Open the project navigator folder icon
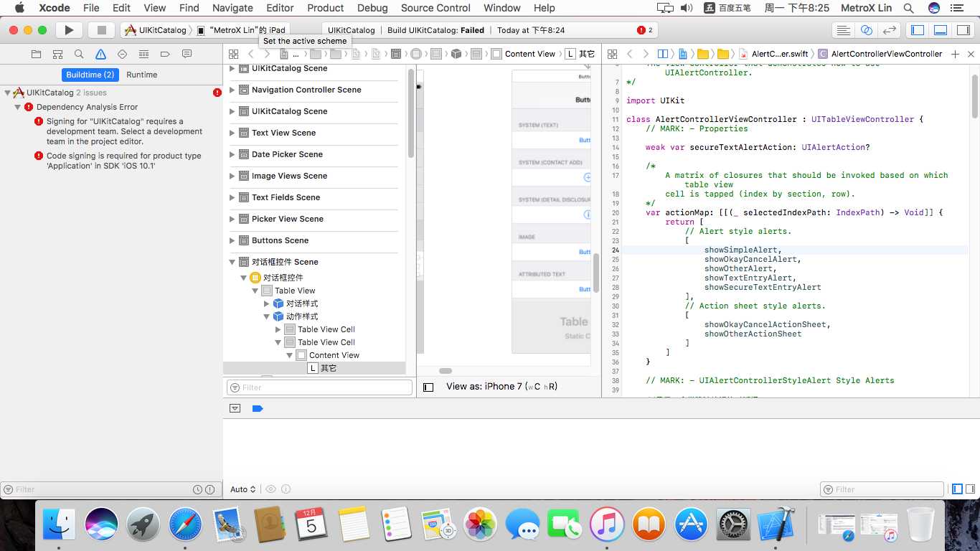Image resolution: width=980 pixels, height=551 pixels. tap(36, 55)
